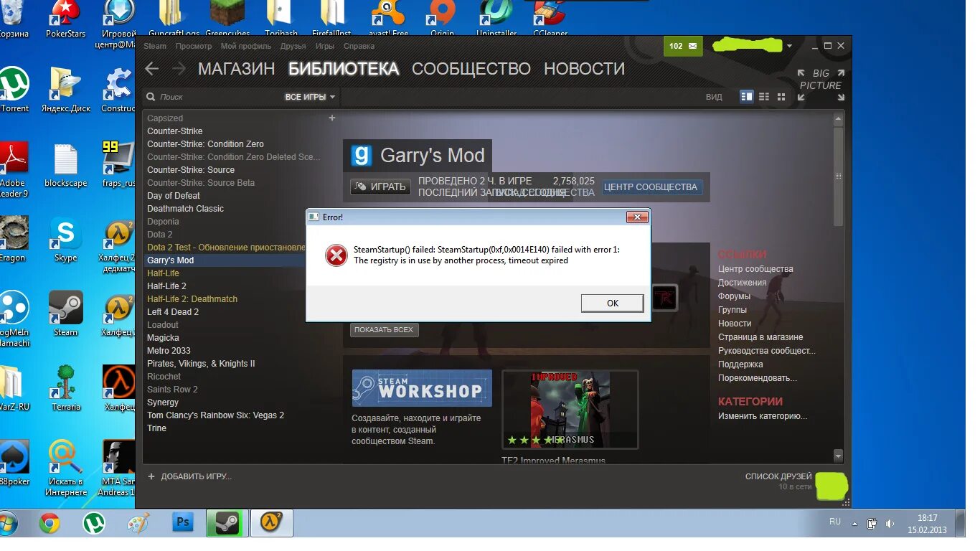Open the Steam Workshop banner
Viewport: 980px width, 551px height.
point(422,388)
